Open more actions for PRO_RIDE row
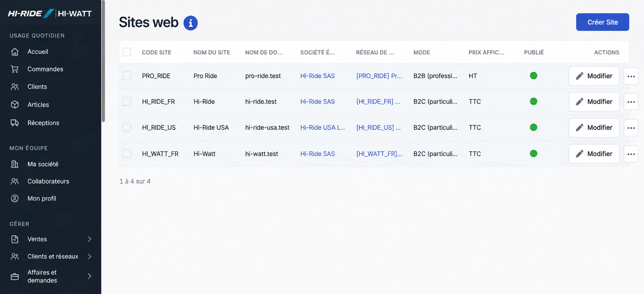This screenshot has width=644, height=294. point(631,76)
